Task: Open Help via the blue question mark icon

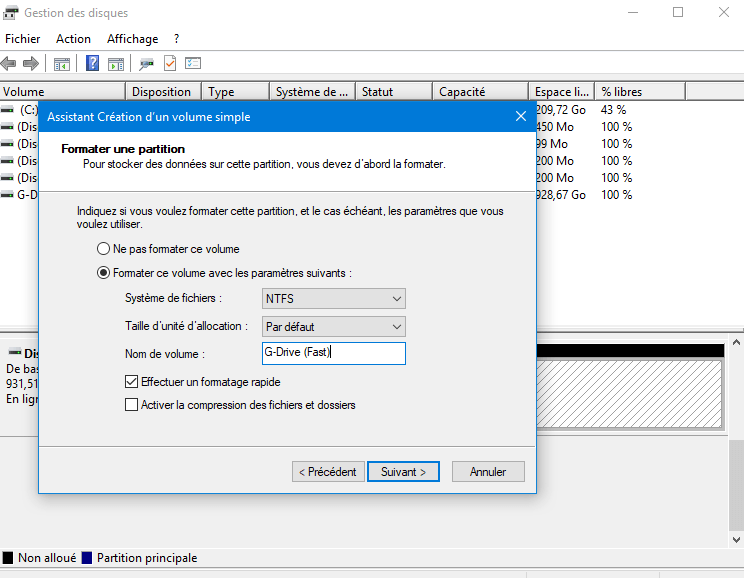Action: pyautogui.click(x=93, y=63)
